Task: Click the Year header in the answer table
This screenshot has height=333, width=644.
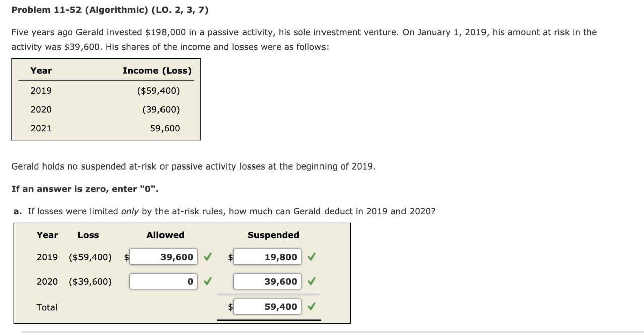Action: [47, 235]
